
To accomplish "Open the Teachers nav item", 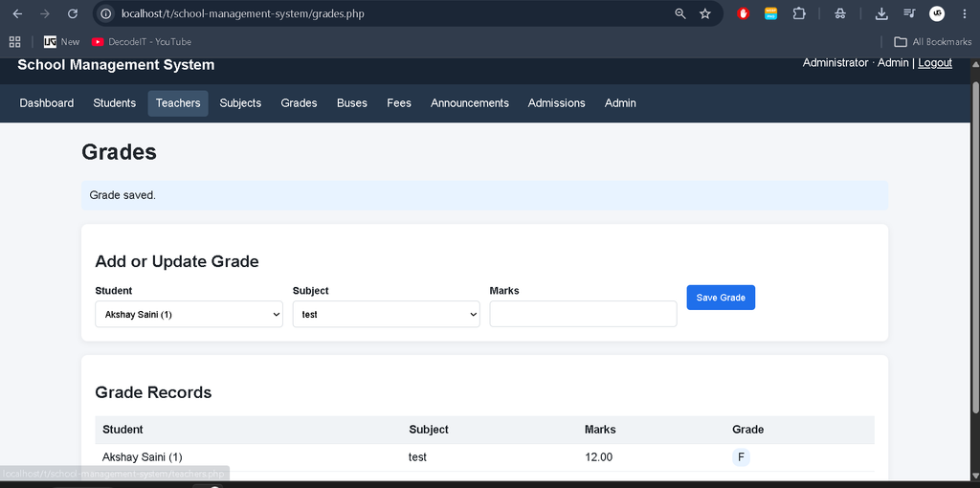I will tap(178, 103).
